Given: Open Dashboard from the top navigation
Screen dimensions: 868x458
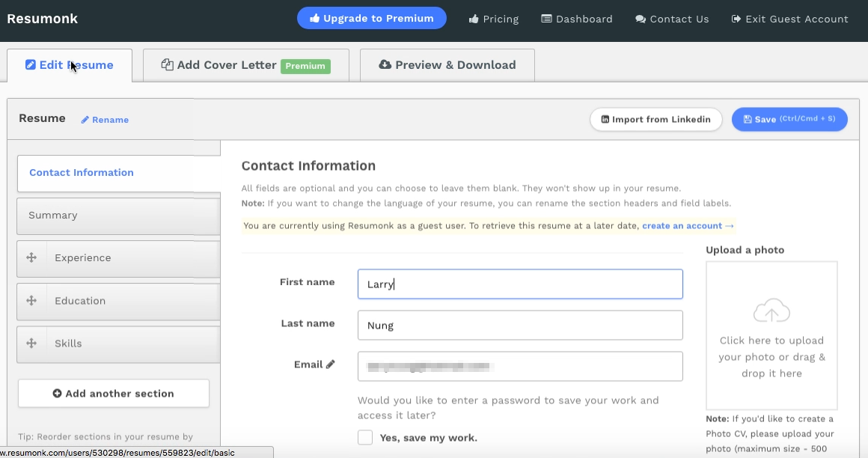Looking at the screenshot, I should tap(577, 19).
